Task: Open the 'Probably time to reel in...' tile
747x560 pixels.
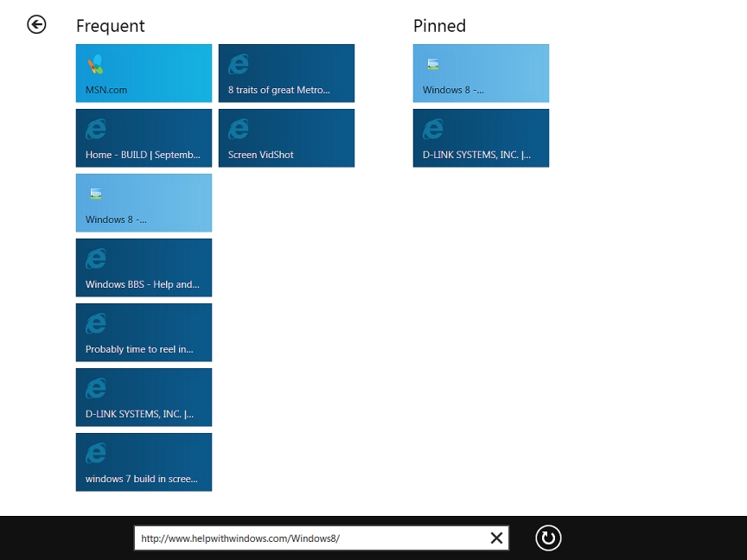Action: pyautogui.click(x=144, y=333)
